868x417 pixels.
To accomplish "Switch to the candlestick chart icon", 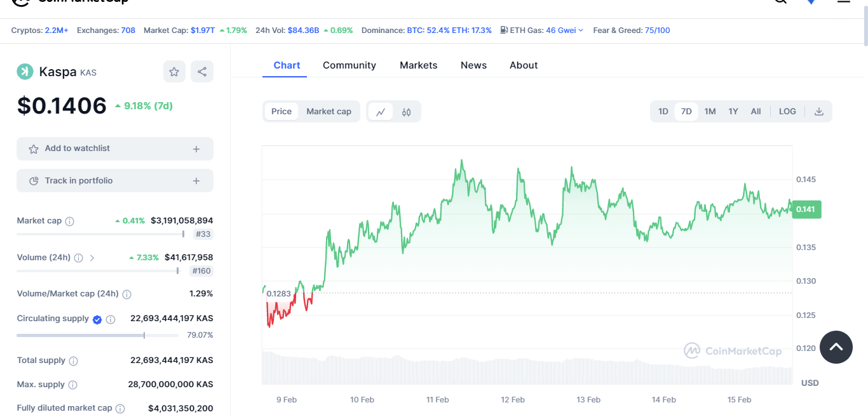I will tap(407, 112).
